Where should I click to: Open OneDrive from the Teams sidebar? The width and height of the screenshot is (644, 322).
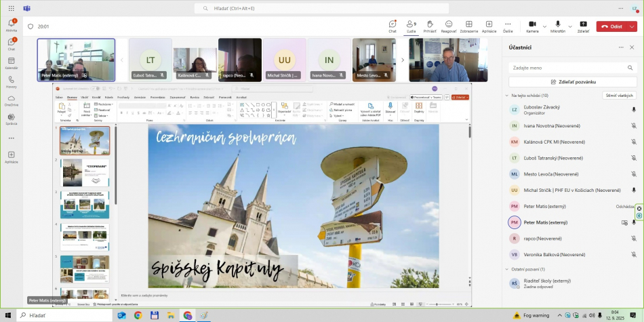12,100
